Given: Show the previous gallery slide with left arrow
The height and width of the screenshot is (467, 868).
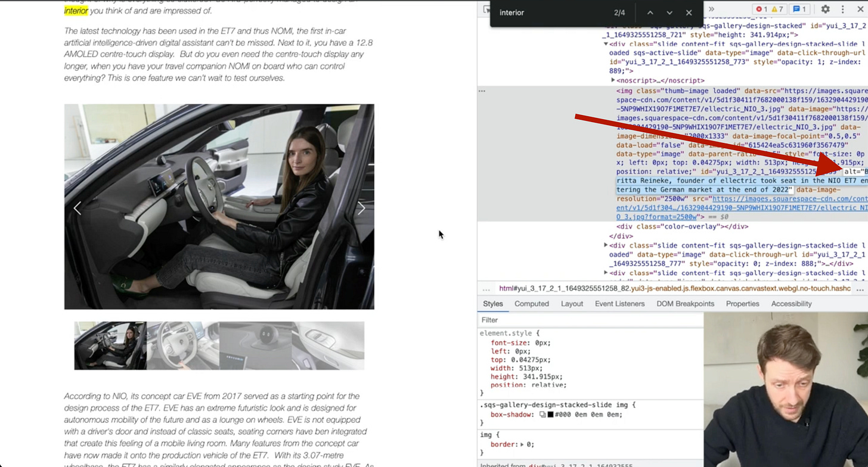Looking at the screenshot, I should tap(77, 208).
